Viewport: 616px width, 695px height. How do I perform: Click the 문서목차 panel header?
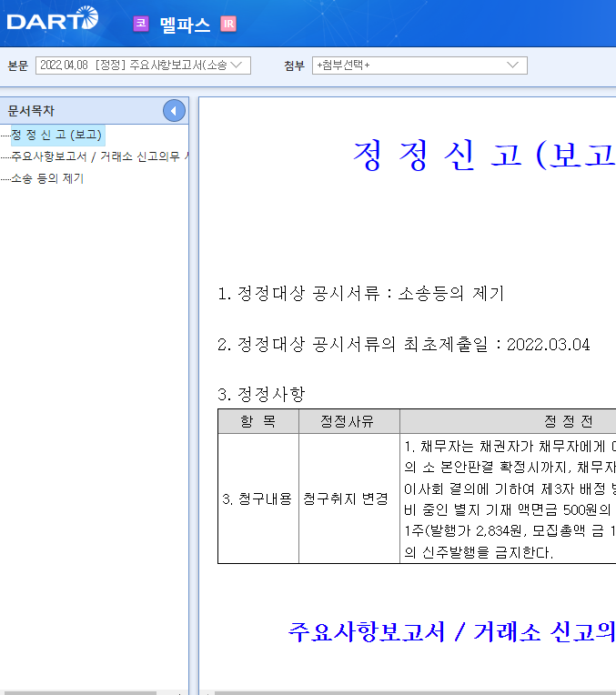pos(94,111)
